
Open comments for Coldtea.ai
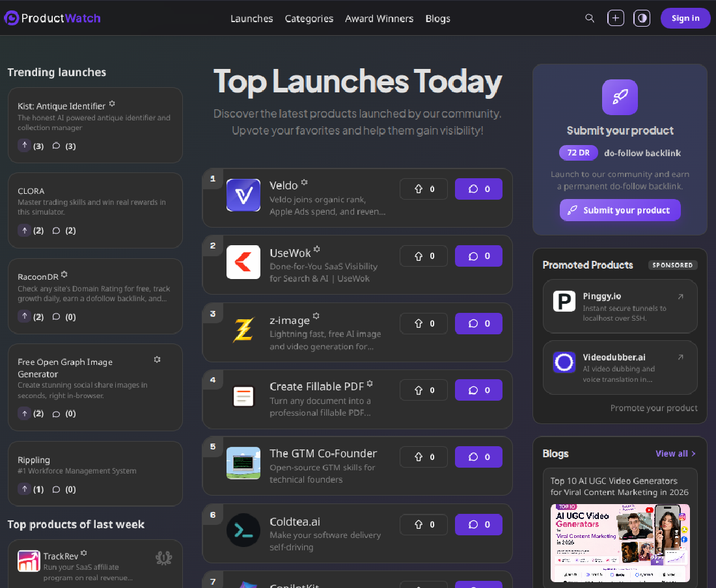(x=478, y=524)
